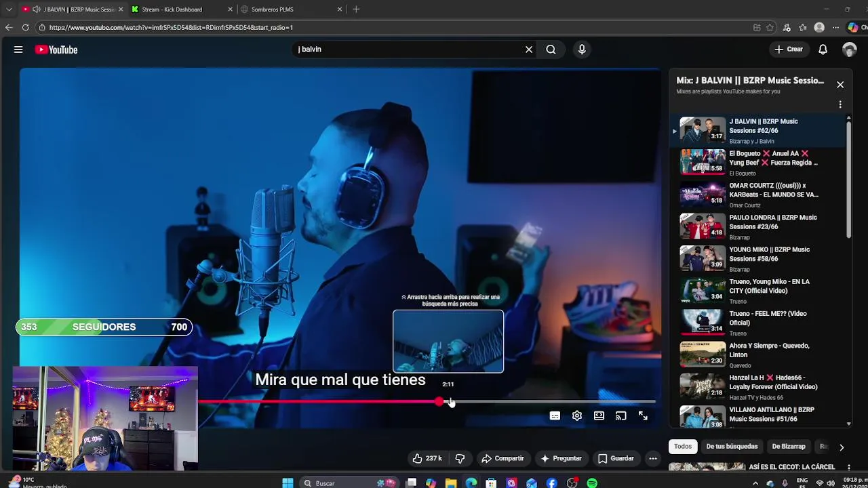Add this page to favorites star

(770, 28)
